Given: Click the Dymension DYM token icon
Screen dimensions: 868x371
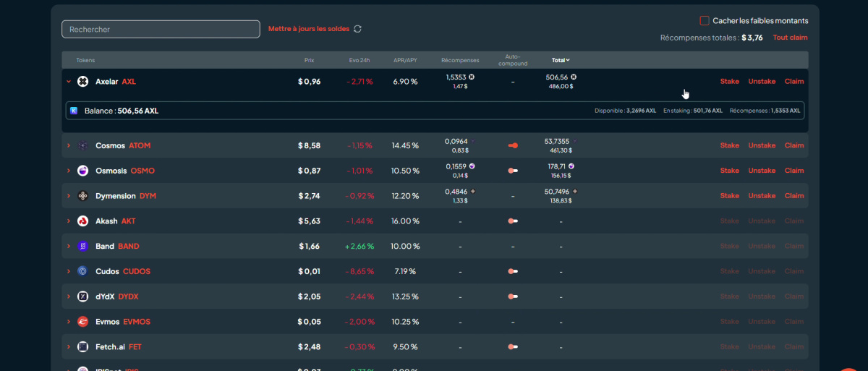Looking at the screenshot, I should 82,196.
